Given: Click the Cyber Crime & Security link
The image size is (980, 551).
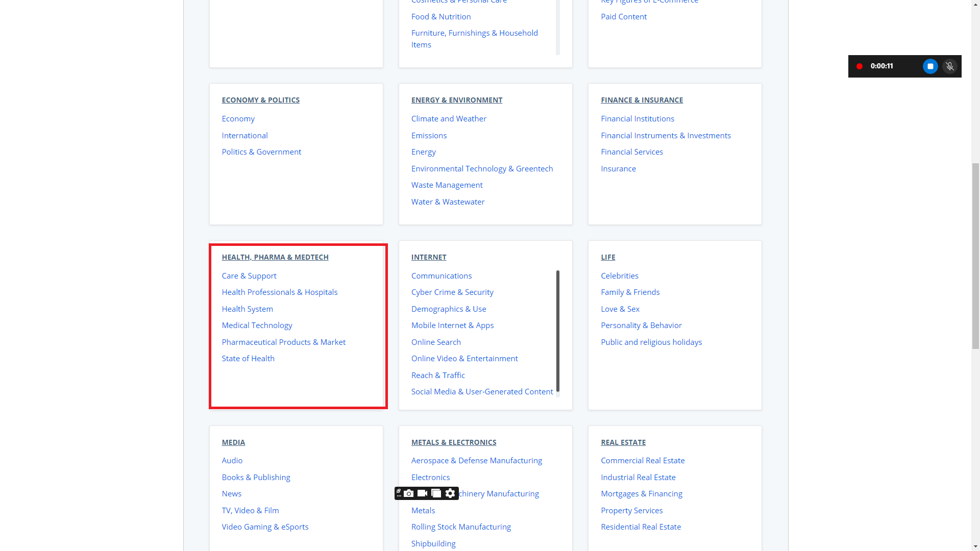Looking at the screenshot, I should [452, 292].
